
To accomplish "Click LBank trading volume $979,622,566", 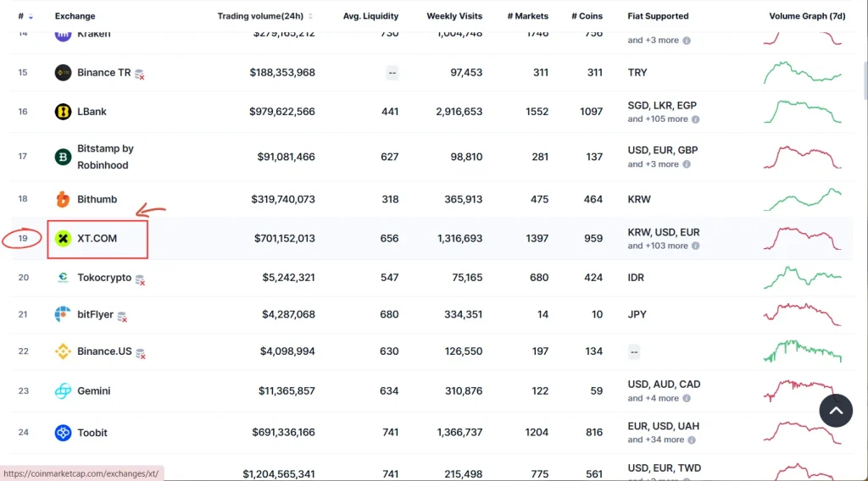I will [281, 112].
